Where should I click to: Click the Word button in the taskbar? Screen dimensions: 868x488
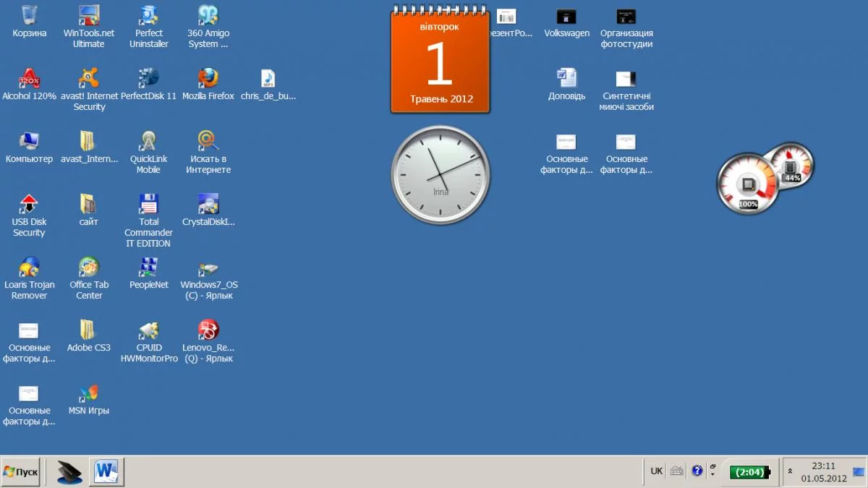click(x=106, y=472)
